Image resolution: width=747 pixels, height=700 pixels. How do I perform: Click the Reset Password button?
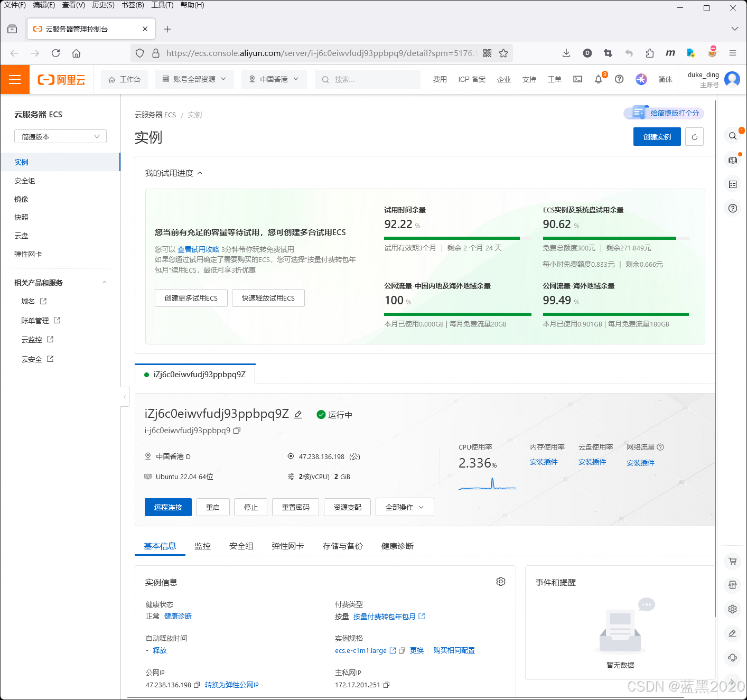295,507
